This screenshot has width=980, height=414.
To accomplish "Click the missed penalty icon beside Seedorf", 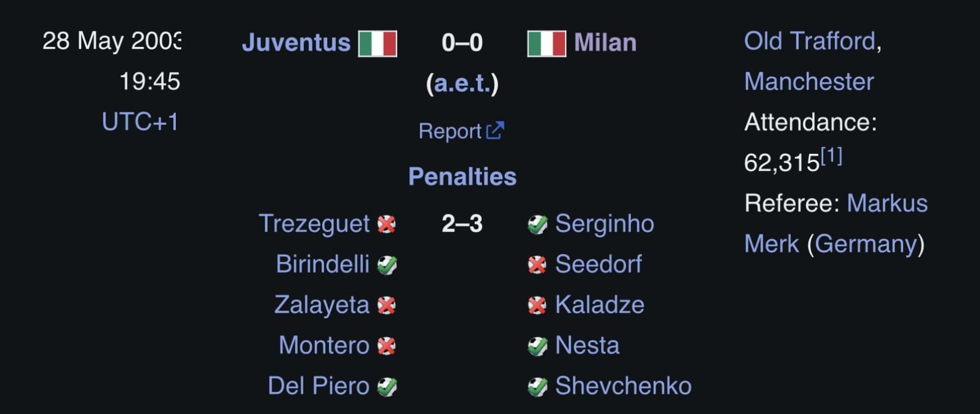I will 537,264.
